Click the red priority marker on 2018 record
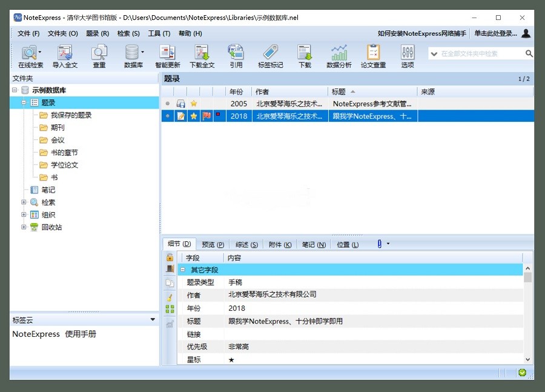This screenshot has height=392, width=545. (218, 114)
